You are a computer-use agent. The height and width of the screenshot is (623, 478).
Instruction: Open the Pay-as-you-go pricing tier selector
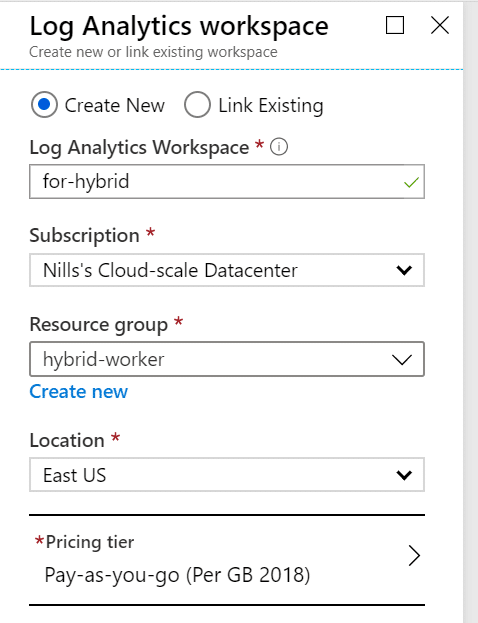pyautogui.click(x=227, y=560)
